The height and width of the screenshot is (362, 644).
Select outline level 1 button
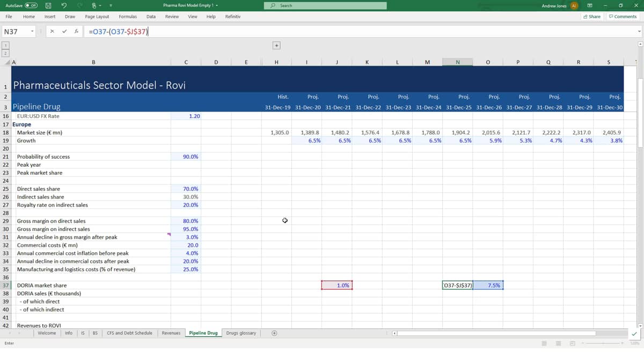coord(5,46)
